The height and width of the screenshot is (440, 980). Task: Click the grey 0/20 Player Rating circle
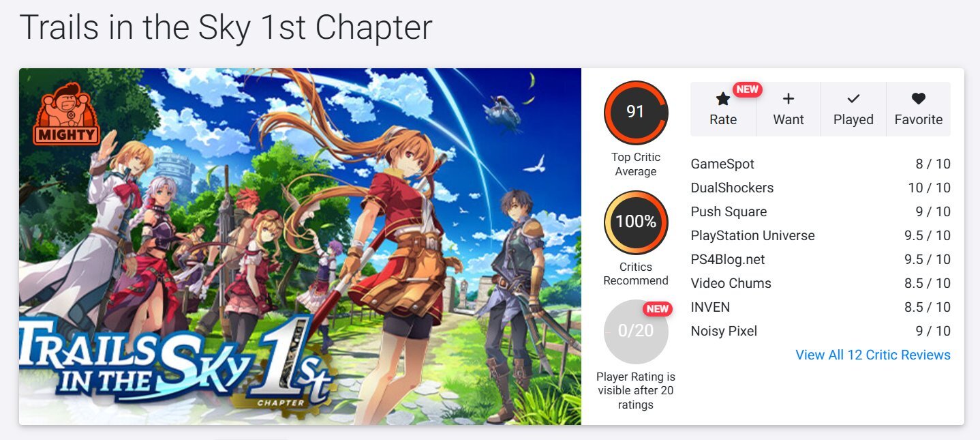(636, 332)
